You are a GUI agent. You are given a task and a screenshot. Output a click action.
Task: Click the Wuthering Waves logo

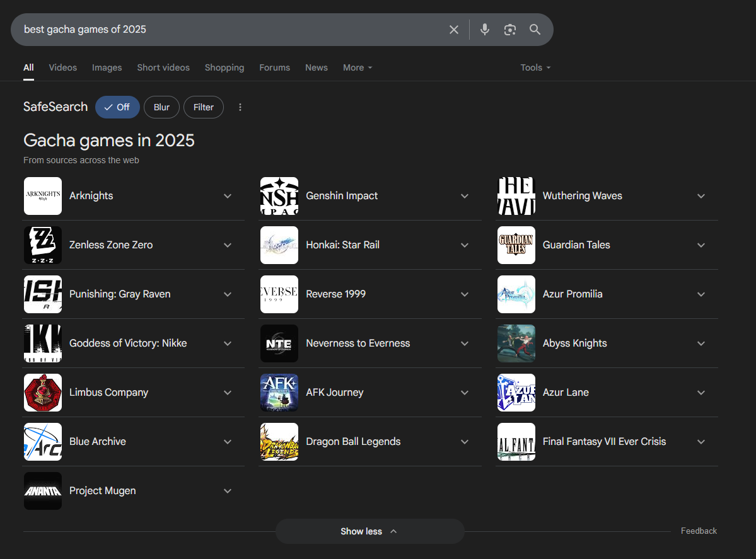point(516,195)
